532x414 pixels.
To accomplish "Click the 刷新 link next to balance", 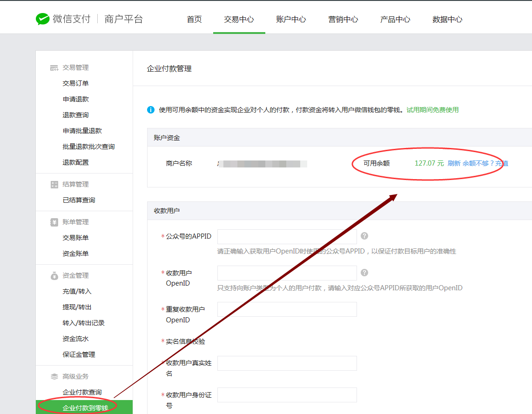I will [x=454, y=163].
